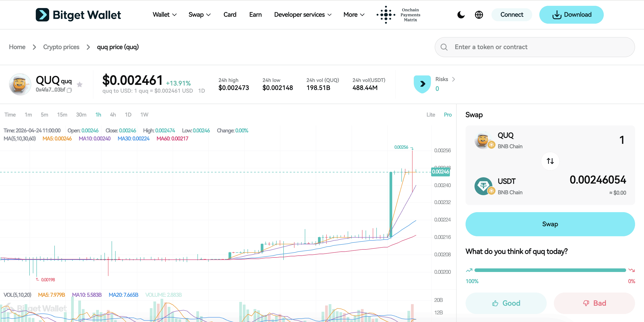Open the Developer services menu

[303, 15]
